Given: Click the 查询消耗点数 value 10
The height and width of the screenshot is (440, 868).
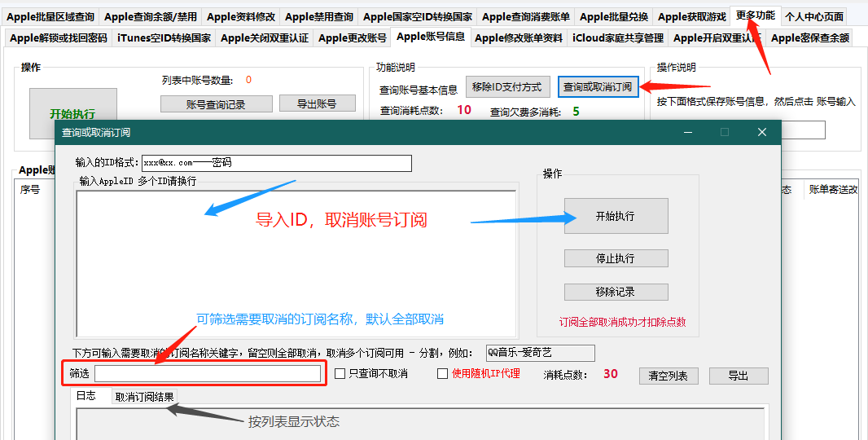Looking at the screenshot, I should (x=464, y=110).
